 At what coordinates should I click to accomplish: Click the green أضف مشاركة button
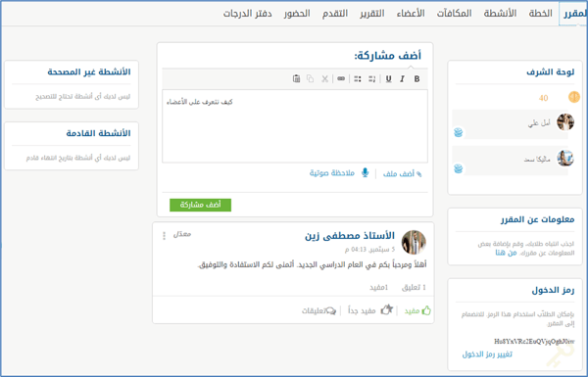pos(200,205)
